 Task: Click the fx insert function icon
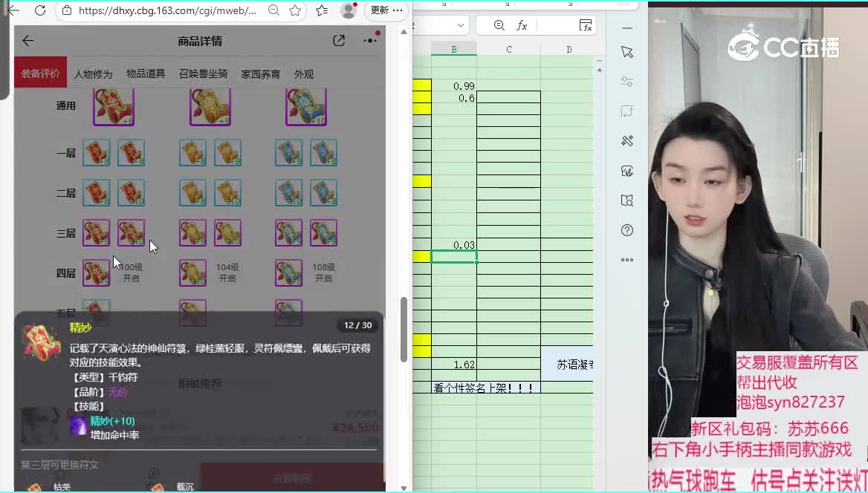(522, 25)
